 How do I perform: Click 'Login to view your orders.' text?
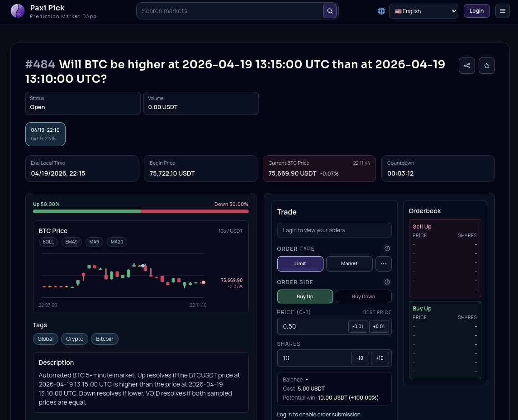pyautogui.click(x=314, y=230)
